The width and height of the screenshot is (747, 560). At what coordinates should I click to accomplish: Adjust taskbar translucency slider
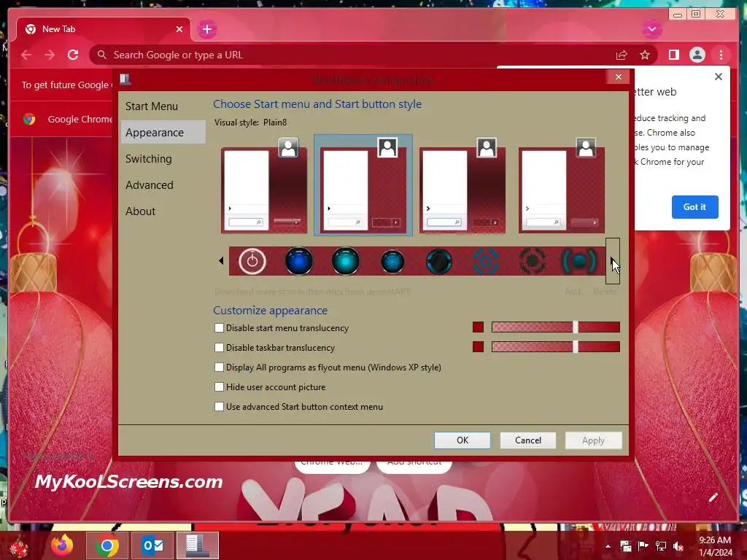(555, 346)
